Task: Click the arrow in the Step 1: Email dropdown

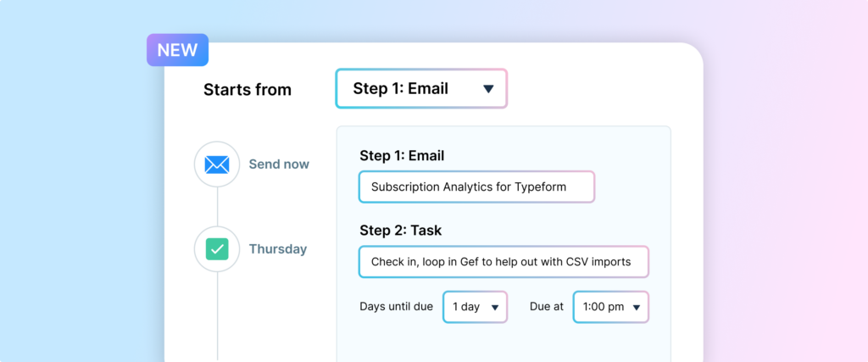Action: (x=488, y=89)
